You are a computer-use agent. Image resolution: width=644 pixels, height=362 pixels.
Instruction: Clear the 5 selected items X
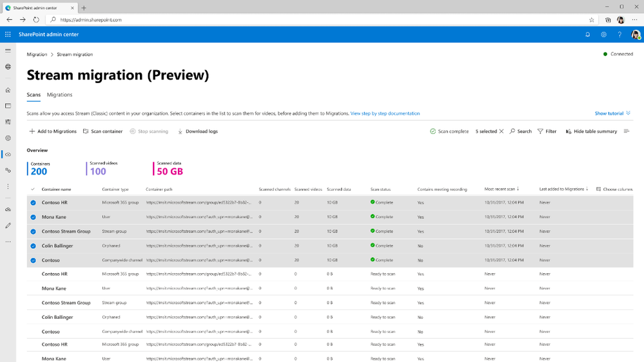tap(501, 131)
